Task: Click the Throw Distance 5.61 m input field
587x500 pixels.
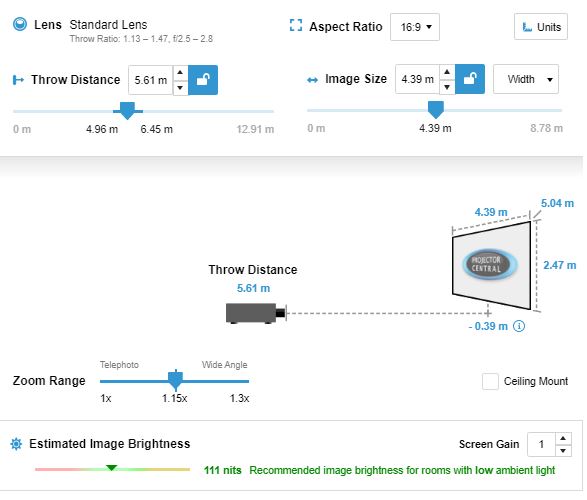Action: 150,80
